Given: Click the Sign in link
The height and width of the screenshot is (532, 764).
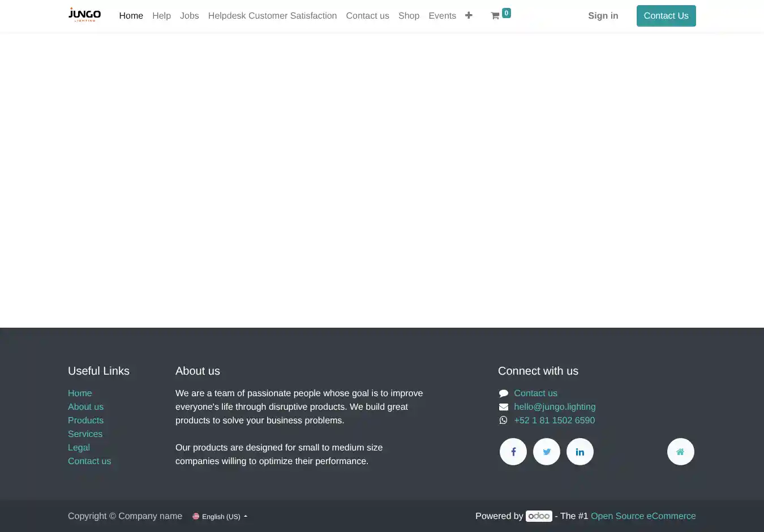Looking at the screenshot, I should [x=603, y=16].
